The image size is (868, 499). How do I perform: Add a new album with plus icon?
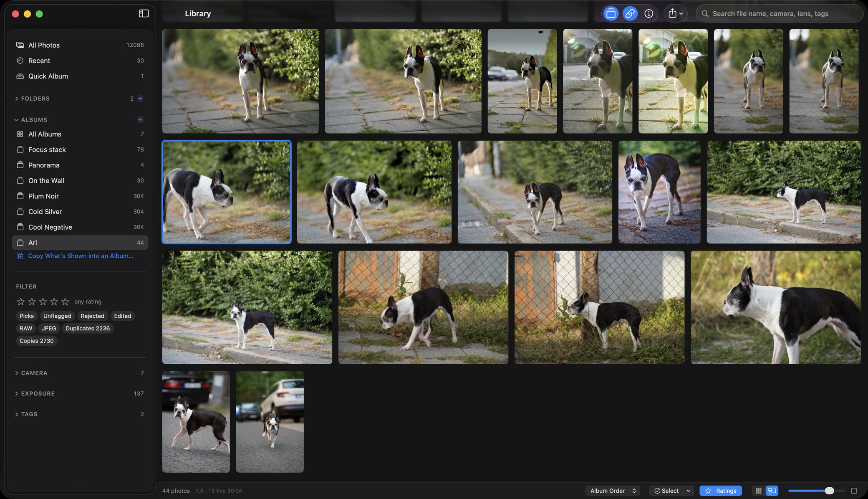click(140, 120)
